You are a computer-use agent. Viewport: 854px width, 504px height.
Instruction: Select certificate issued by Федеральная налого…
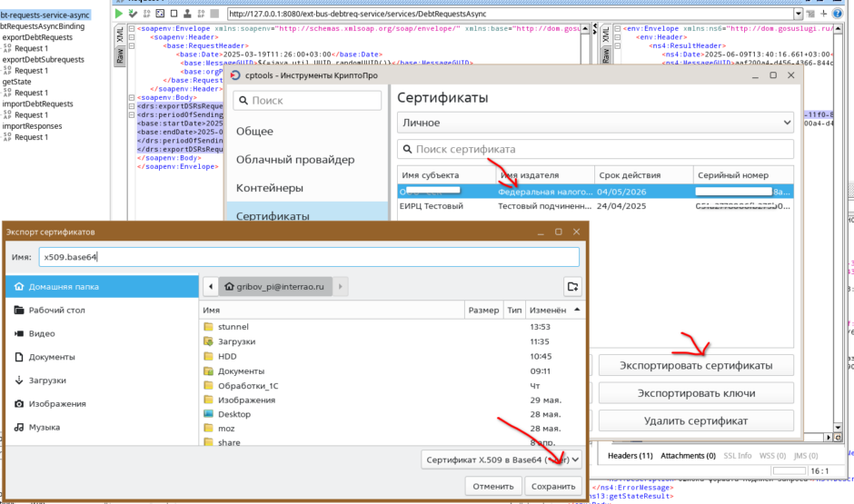595,192
